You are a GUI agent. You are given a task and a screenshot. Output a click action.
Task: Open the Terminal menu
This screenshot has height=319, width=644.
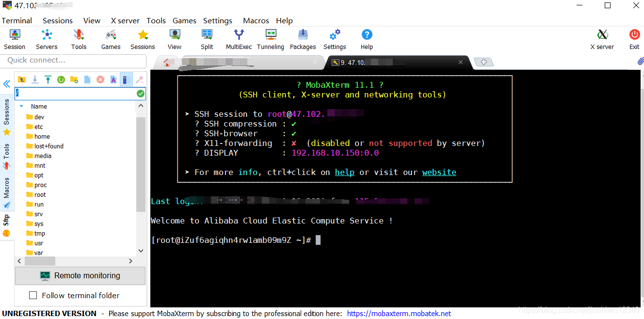(x=17, y=20)
